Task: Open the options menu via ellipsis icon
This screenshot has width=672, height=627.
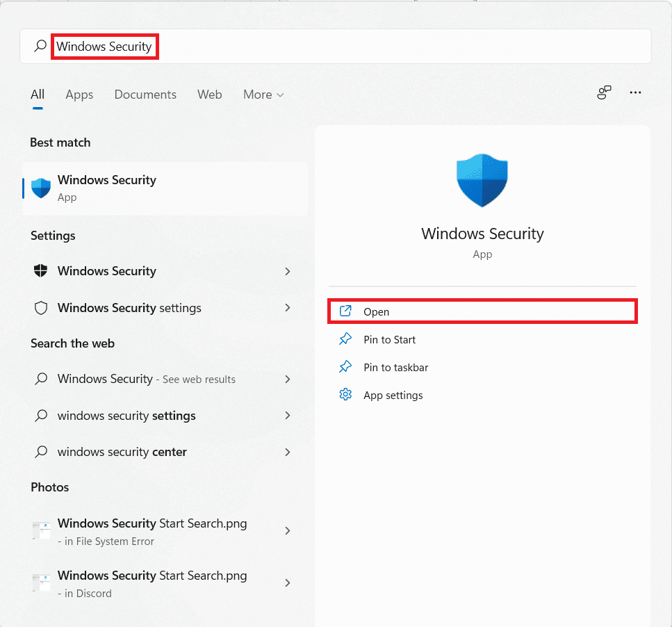Action: click(634, 92)
